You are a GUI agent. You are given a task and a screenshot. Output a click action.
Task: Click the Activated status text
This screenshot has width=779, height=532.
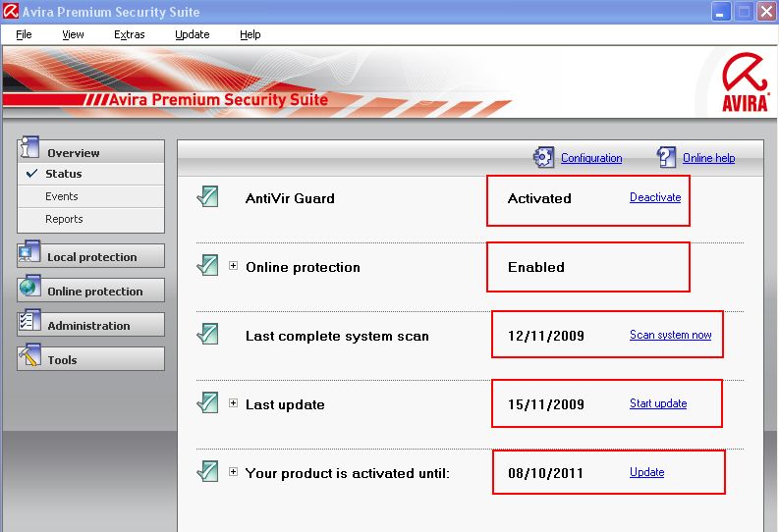point(539,198)
